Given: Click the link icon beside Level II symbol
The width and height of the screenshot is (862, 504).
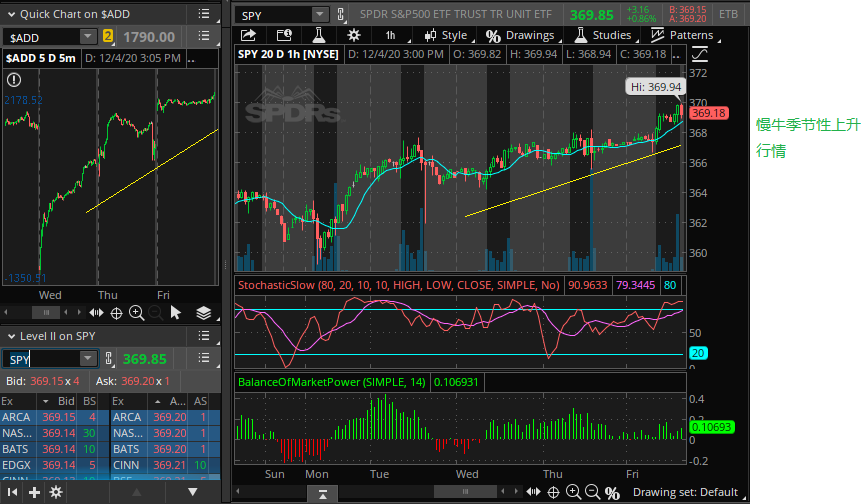Looking at the screenshot, I should point(109,359).
